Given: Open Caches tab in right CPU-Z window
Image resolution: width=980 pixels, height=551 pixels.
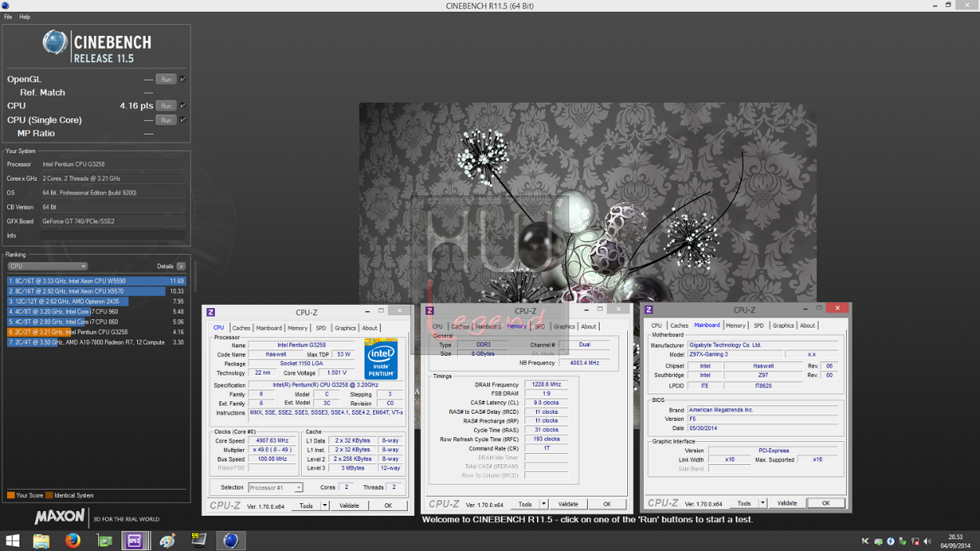Looking at the screenshot, I should (x=679, y=325).
